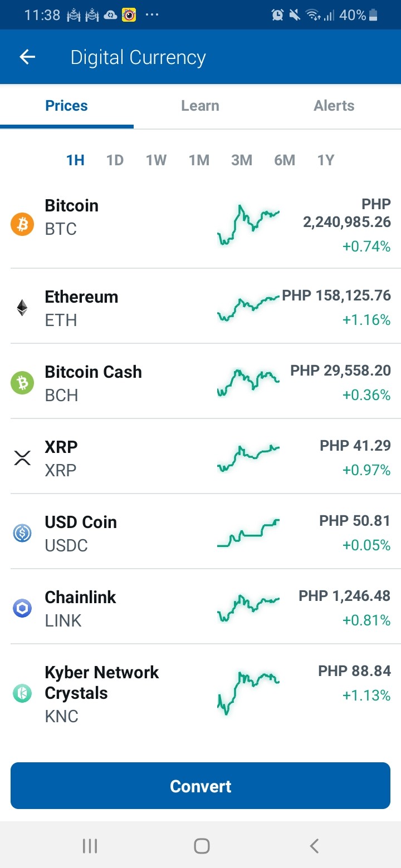Tap the Kyber Network Crystals icon
This screenshot has width=401, height=868.
(22, 693)
